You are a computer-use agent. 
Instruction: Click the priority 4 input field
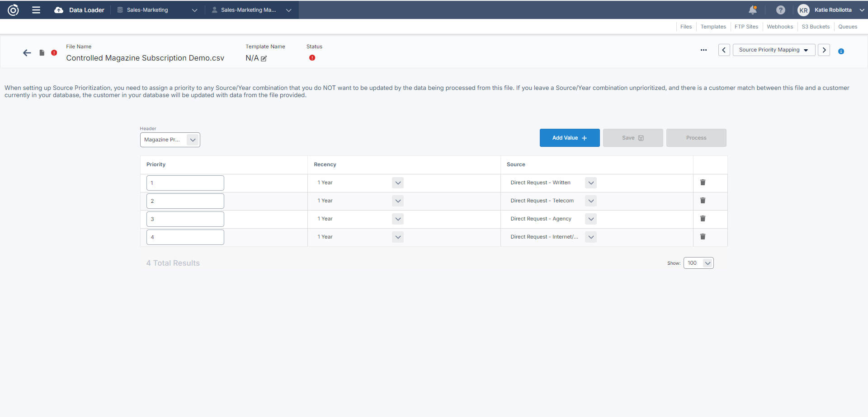coord(185,237)
